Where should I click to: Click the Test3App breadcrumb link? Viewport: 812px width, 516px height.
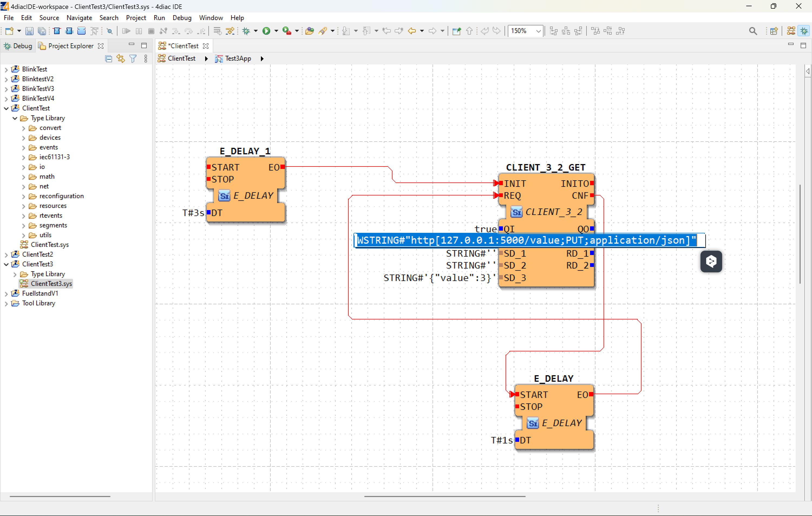238,59
